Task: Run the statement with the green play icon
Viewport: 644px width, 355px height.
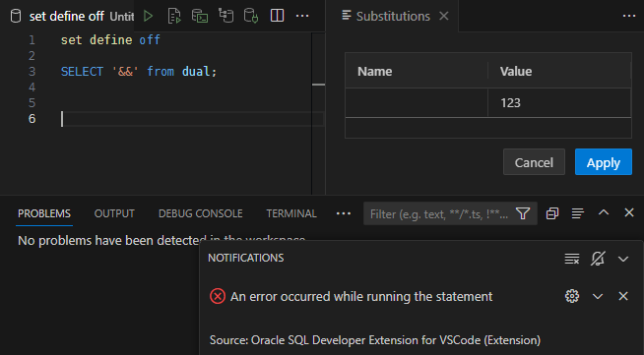Action: tap(149, 16)
